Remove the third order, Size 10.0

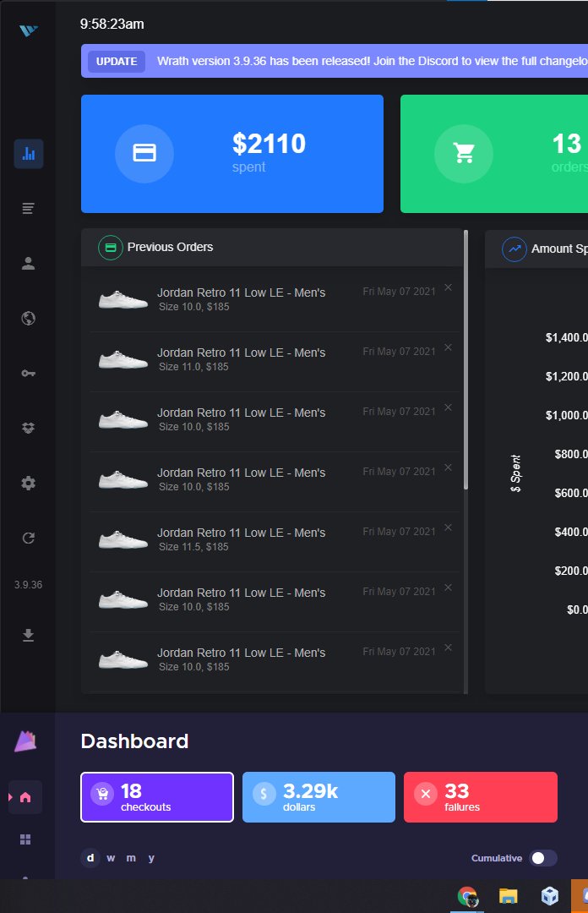click(449, 407)
